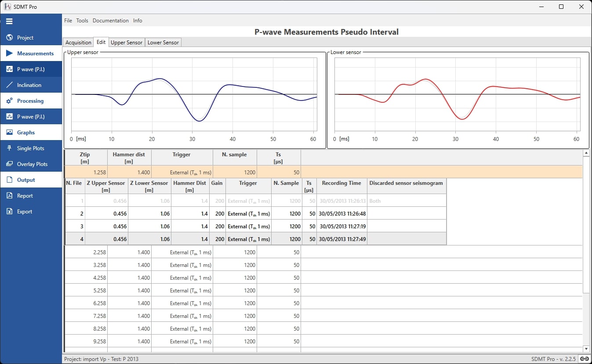This screenshot has width=592, height=364.
Task: Expand the Ztip 4.258 row
Action: (x=323, y=278)
